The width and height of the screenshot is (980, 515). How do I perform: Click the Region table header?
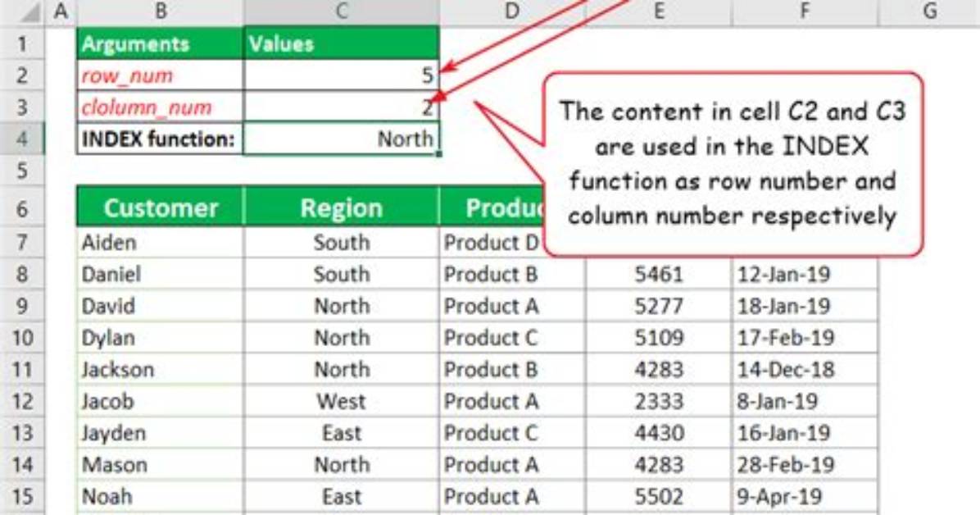[x=341, y=207]
